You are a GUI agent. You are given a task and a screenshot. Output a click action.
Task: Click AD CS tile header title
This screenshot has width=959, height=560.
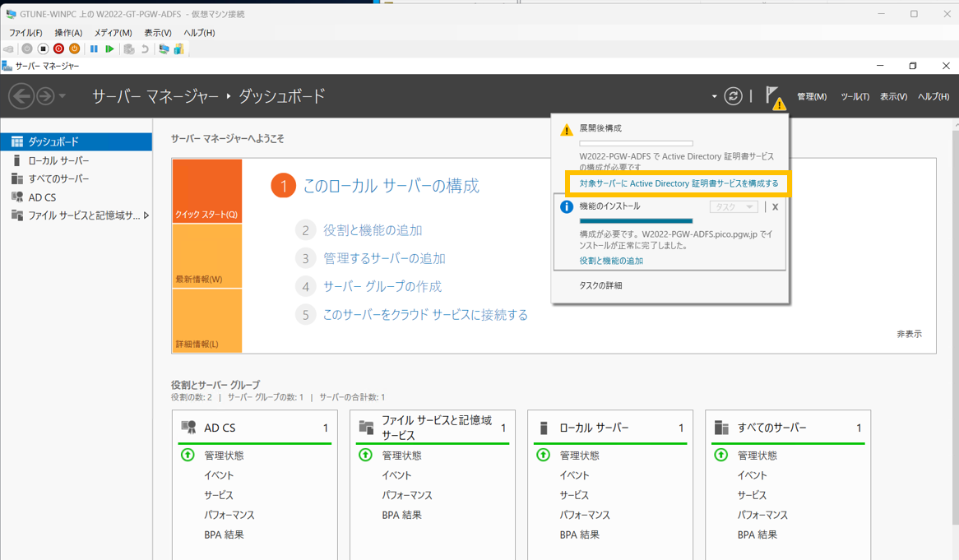220,428
